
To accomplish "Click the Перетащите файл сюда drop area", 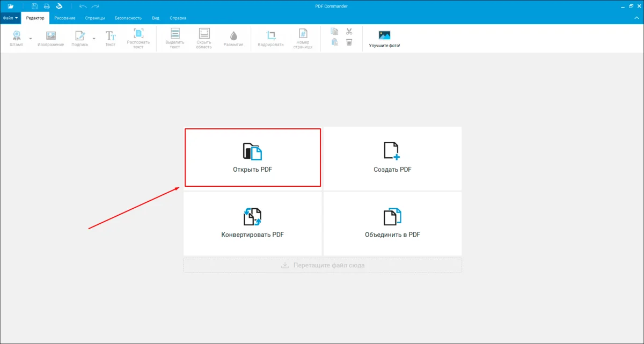I will 323,265.
